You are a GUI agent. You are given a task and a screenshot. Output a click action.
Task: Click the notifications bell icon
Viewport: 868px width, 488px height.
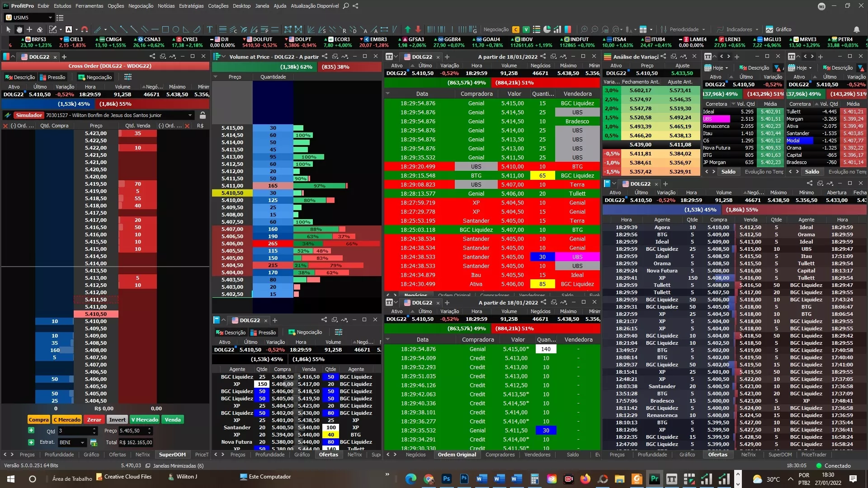(x=856, y=29)
